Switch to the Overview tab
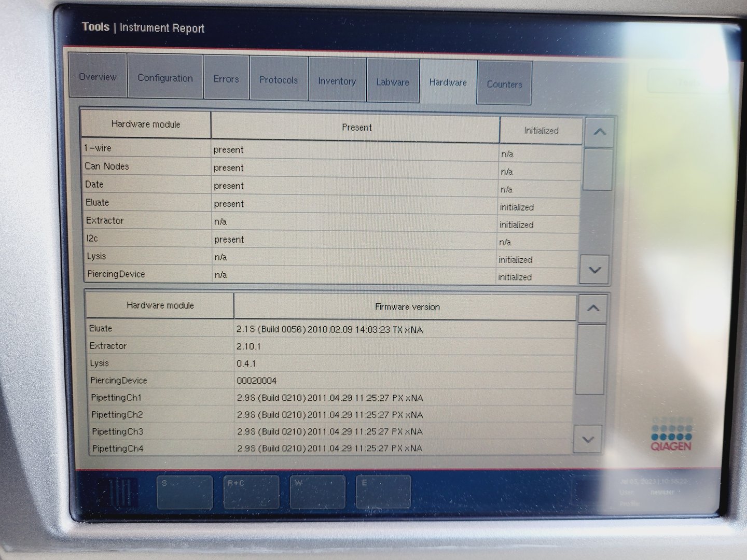This screenshot has width=747, height=560. point(98,78)
